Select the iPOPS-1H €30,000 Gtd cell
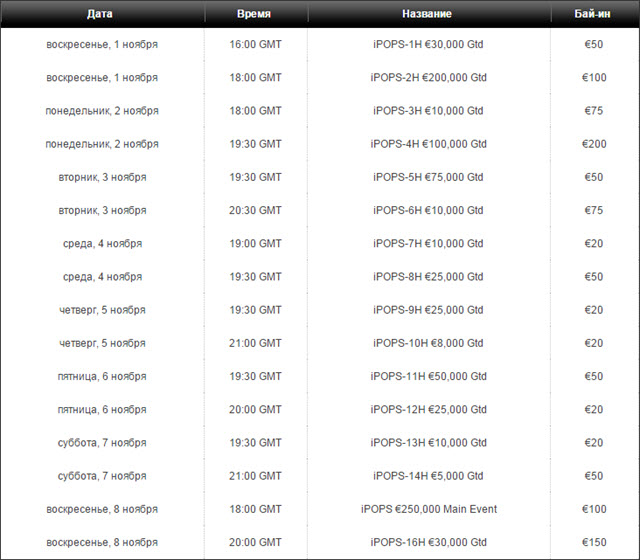Screen dimensions: 640x560 point(428,44)
